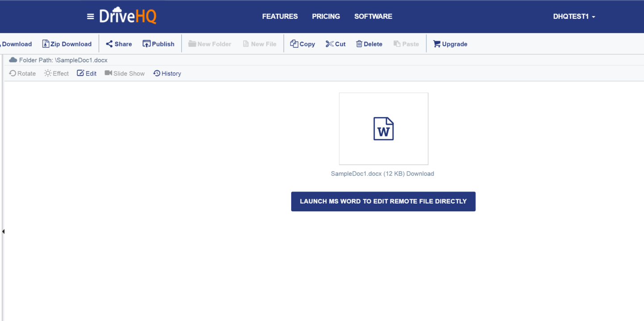
Task: Click the Zip Download toolbar icon
Action: (46, 44)
